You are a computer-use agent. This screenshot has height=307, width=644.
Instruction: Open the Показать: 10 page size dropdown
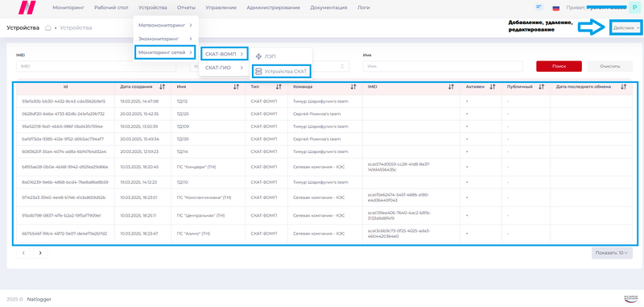click(x=612, y=253)
